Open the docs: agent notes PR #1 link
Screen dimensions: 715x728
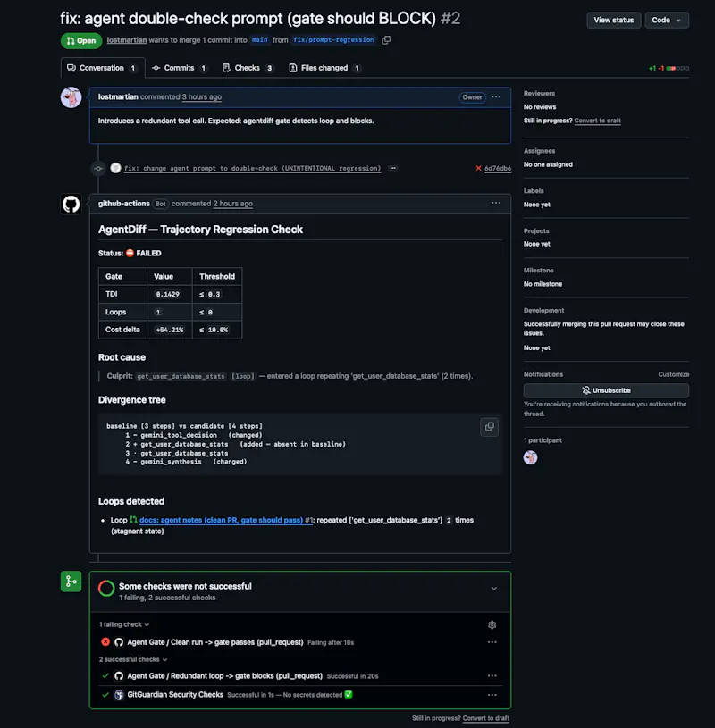tap(227, 520)
